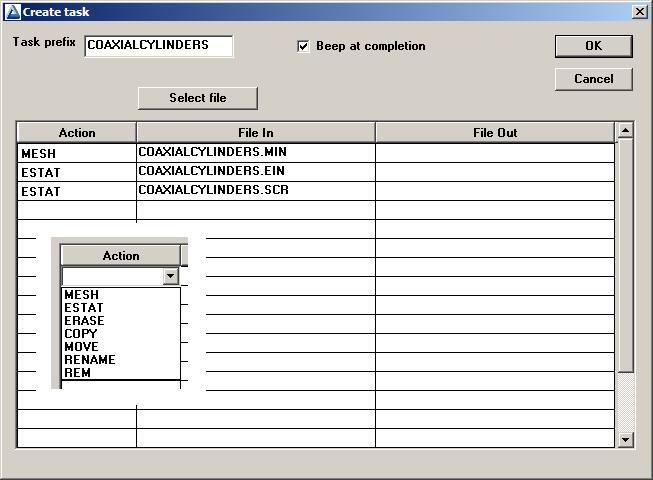Click the scrollbar up arrow
This screenshot has width=653, height=480.
[x=625, y=130]
